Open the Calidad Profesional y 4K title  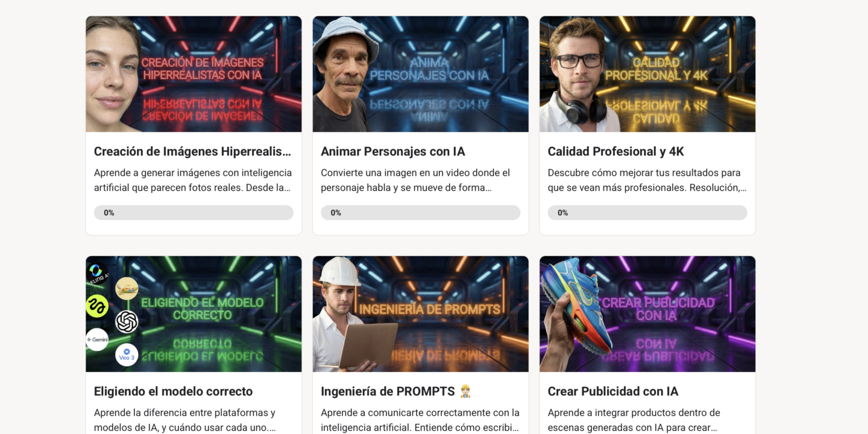pyautogui.click(x=615, y=151)
